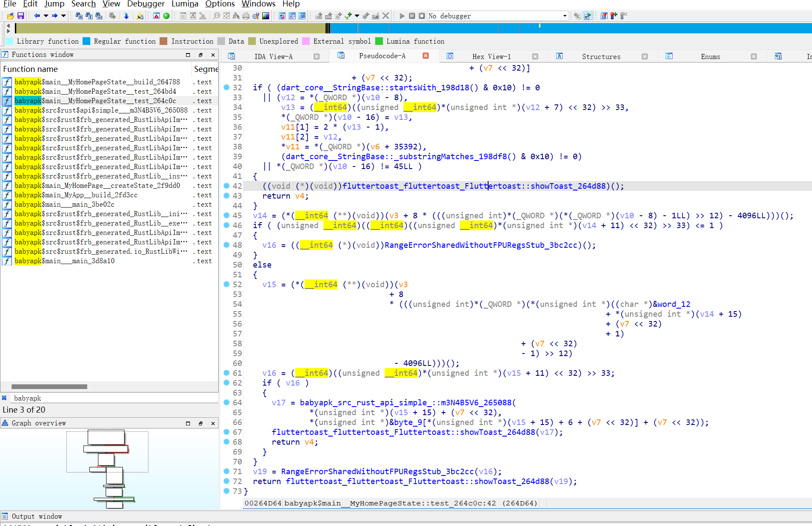Expand the jump back history dropdown arrow
The width and height of the screenshot is (812, 526).
46,16
